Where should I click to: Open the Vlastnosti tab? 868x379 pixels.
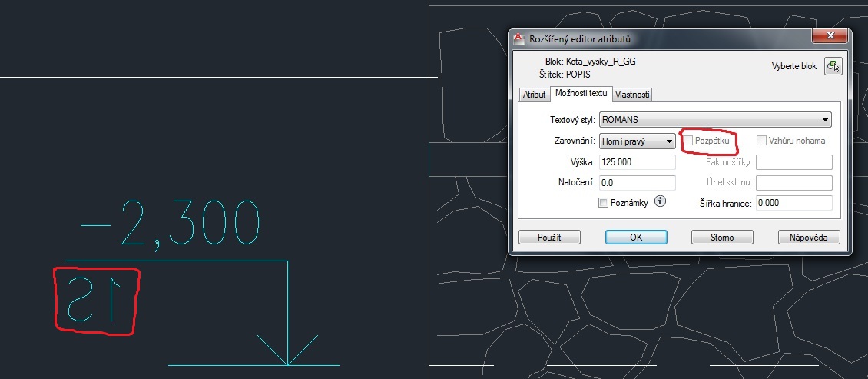pyautogui.click(x=633, y=95)
